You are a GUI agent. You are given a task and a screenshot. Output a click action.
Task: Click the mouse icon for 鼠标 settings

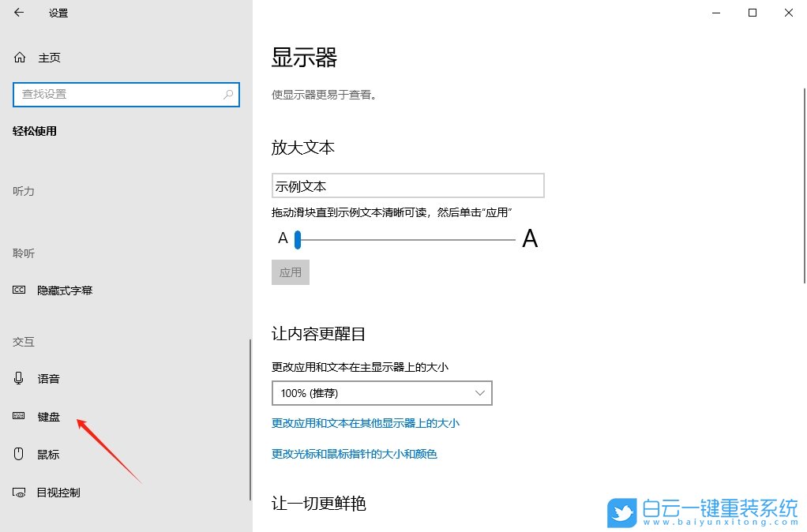18,454
